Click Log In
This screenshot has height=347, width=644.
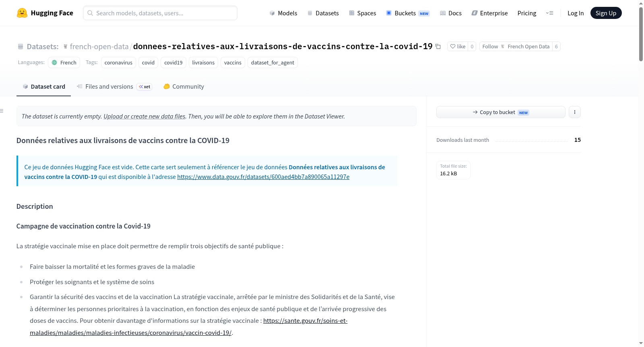coord(576,13)
